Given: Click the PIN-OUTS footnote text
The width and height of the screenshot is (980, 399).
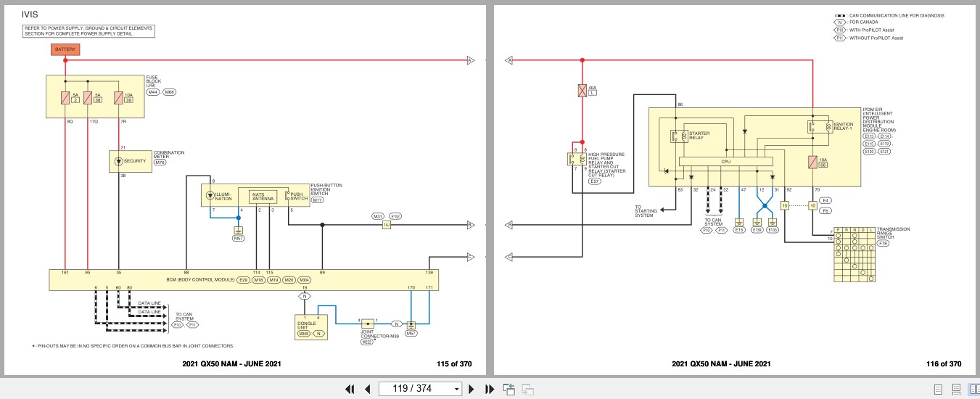Looking at the screenshot, I should click(x=133, y=346).
